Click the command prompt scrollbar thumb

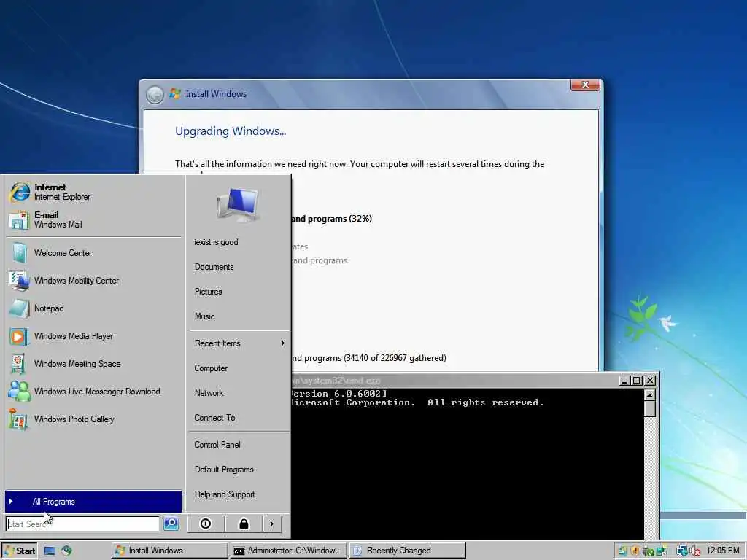[649, 409]
